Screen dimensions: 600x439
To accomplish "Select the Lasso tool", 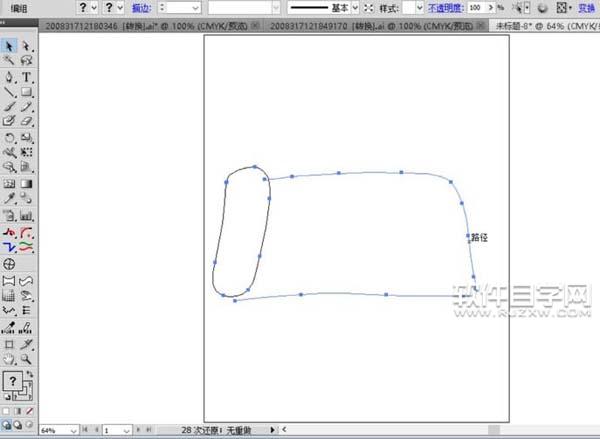I will tap(26, 60).
